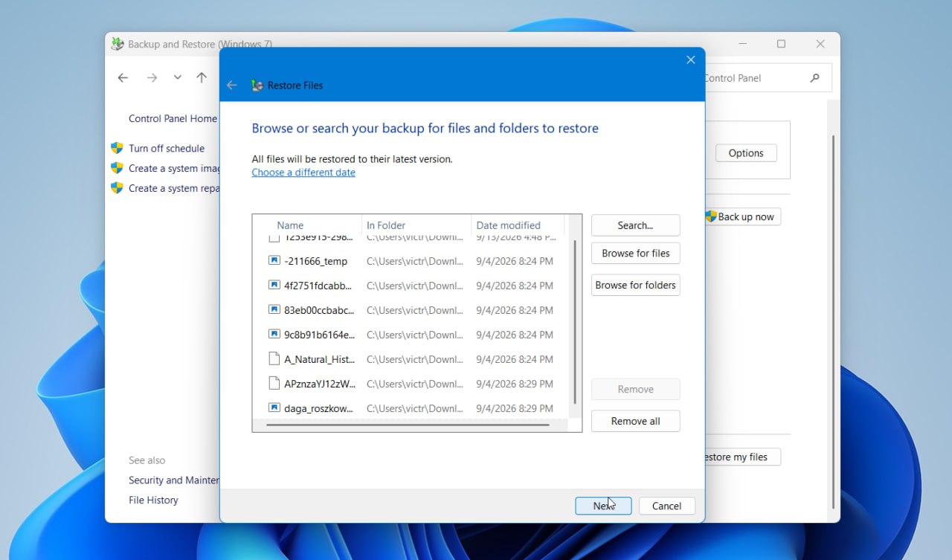Viewport: 952px width, 560px height.
Task: Click the document icon of APznzaYJ12zW file
Action: click(274, 384)
